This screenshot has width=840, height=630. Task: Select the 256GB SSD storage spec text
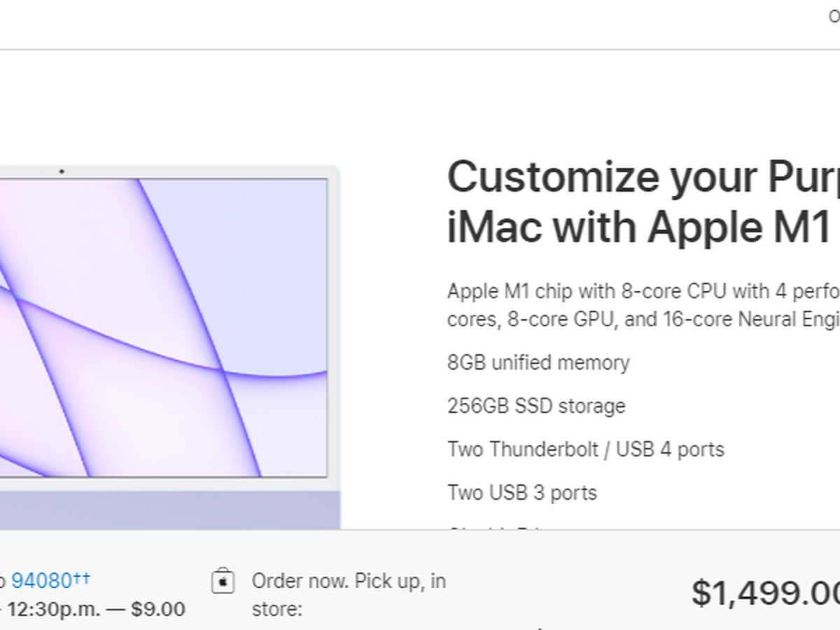(x=536, y=406)
